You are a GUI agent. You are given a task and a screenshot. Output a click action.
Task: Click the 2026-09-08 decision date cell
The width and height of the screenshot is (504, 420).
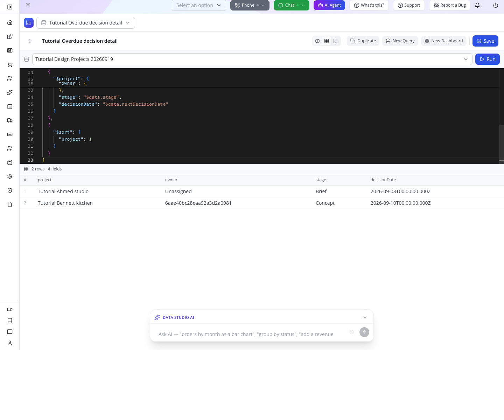(x=400, y=191)
